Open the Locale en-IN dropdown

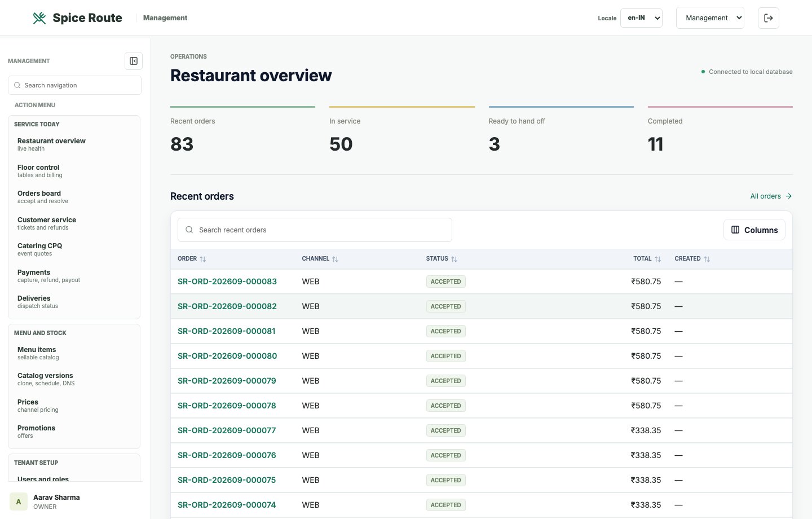(x=641, y=18)
